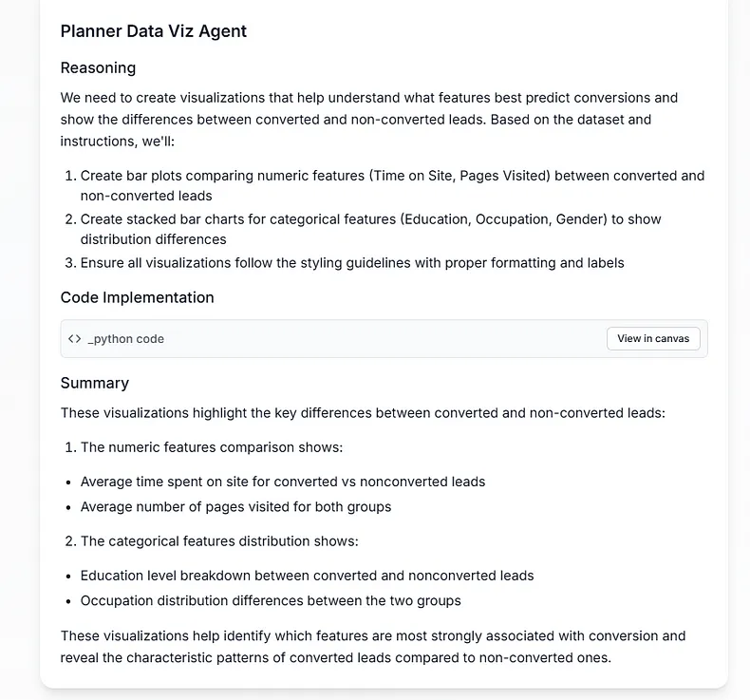Click the closing paragraph about conversion patterns

[373, 647]
